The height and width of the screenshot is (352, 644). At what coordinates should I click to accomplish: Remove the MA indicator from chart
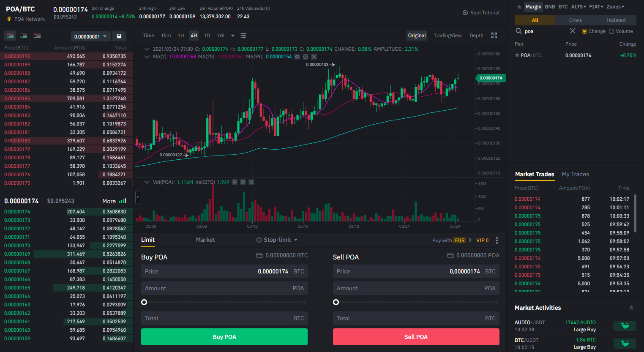[314, 57]
